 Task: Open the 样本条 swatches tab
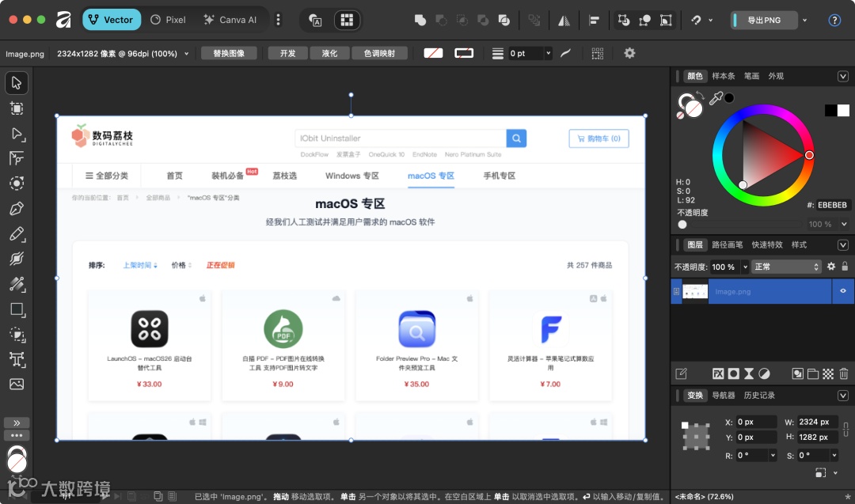tap(723, 76)
